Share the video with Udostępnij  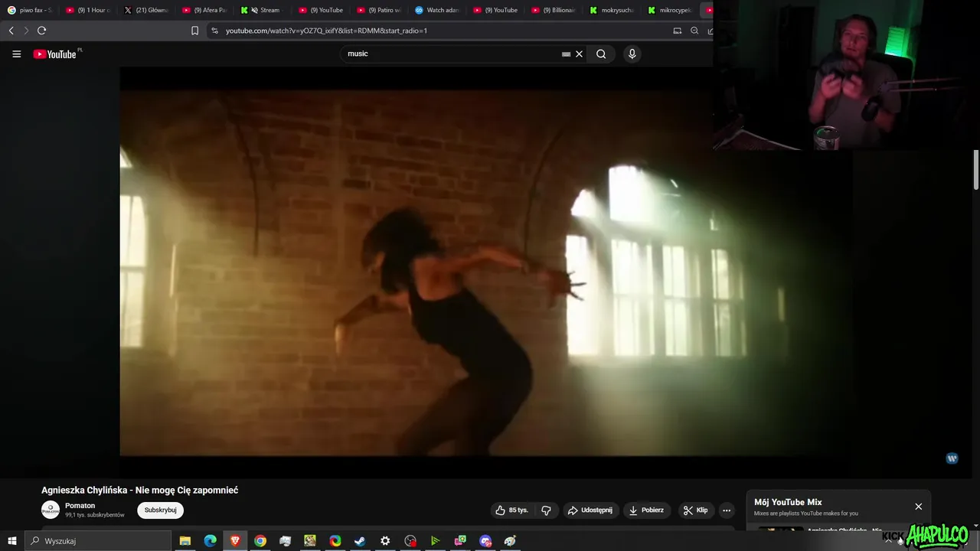[590, 510]
